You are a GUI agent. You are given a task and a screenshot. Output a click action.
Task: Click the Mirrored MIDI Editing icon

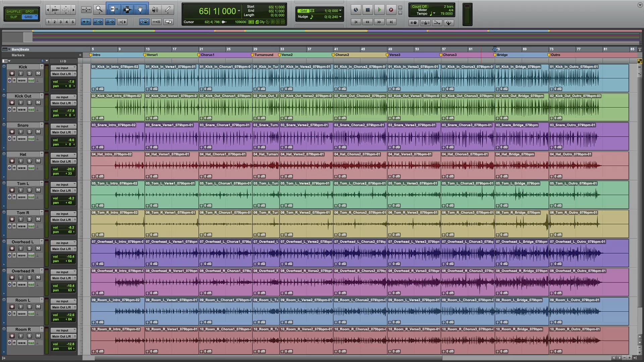(156, 22)
